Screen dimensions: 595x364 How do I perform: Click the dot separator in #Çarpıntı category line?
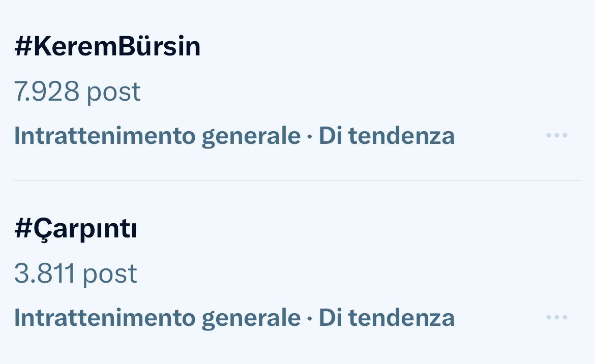[x=310, y=318]
